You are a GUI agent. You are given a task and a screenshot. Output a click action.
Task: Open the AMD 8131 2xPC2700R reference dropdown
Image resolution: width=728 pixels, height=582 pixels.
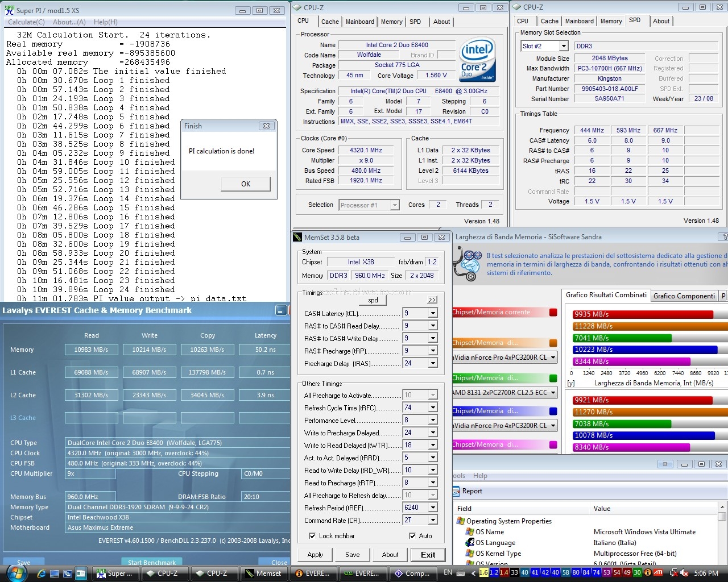point(553,392)
